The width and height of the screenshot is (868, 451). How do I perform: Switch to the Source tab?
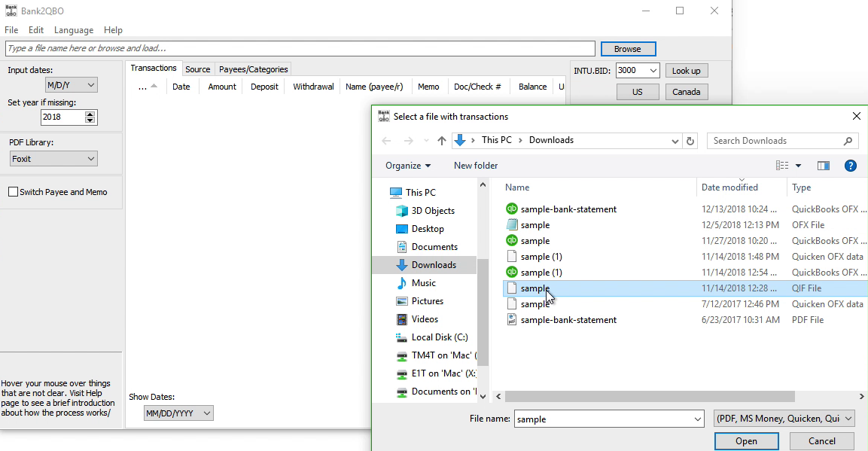click(x=198, y=69)
